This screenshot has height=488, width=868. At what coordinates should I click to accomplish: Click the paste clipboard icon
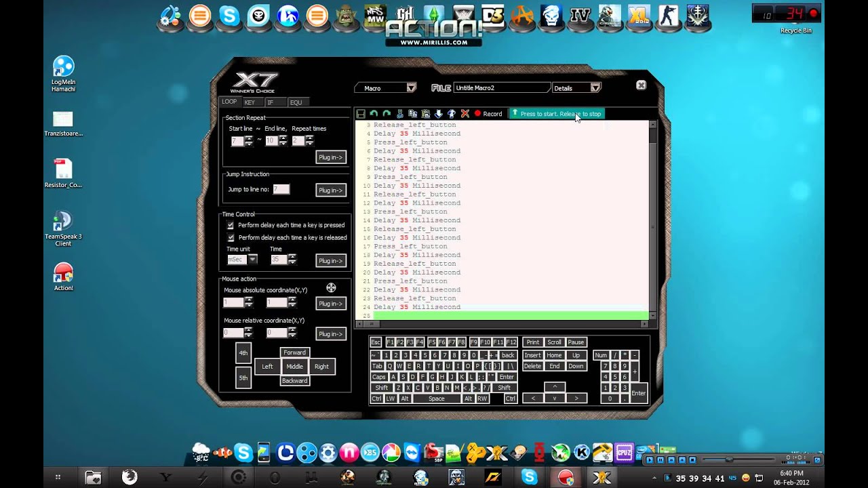(426, 114)
